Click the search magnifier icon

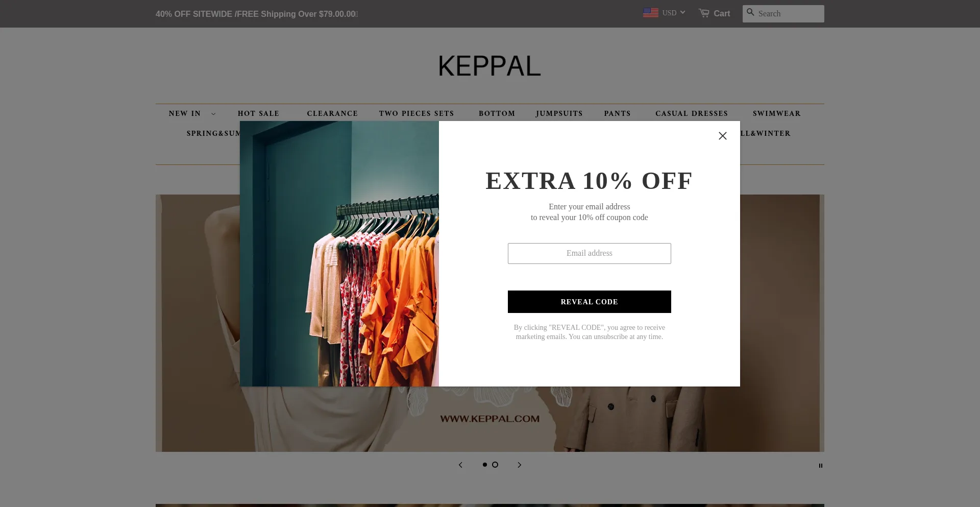[750, 12]
